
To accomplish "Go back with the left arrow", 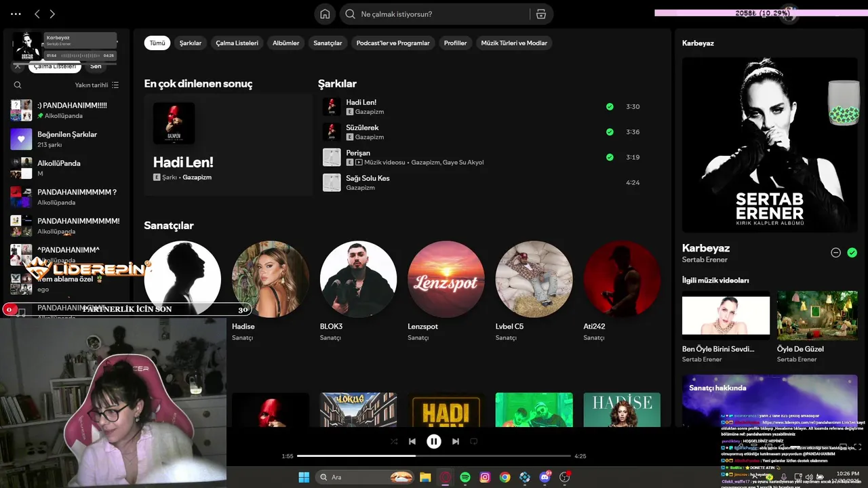I will (37, 14).
